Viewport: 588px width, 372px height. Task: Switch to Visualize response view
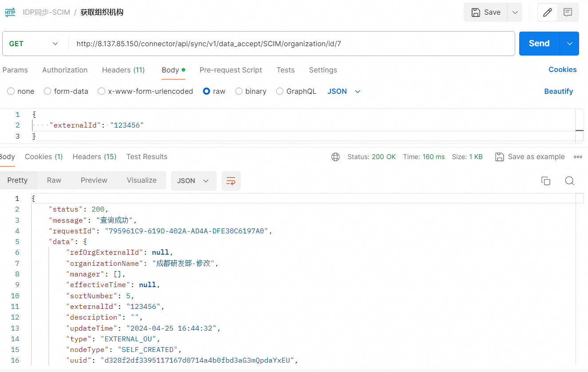[x=142, y=180]
